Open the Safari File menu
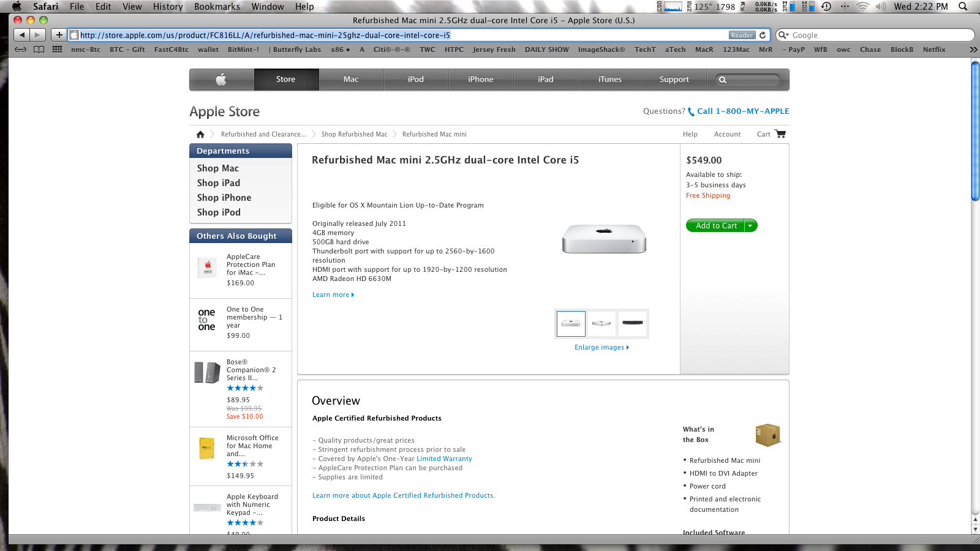Screen dimensions: 980x551 77,6
